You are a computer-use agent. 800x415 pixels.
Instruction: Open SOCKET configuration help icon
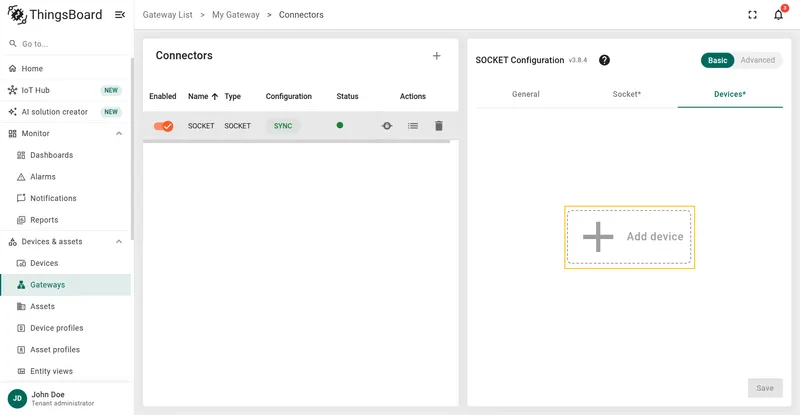pyautogui.click(x=605, y=60)
